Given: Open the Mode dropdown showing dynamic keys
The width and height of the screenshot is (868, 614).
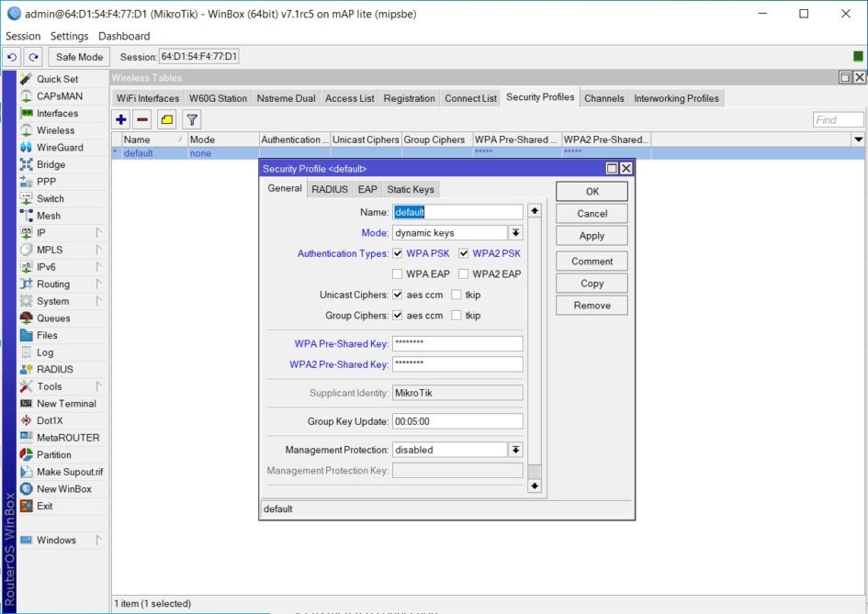Looking at the screenshot, I should (x=515, y=232).
